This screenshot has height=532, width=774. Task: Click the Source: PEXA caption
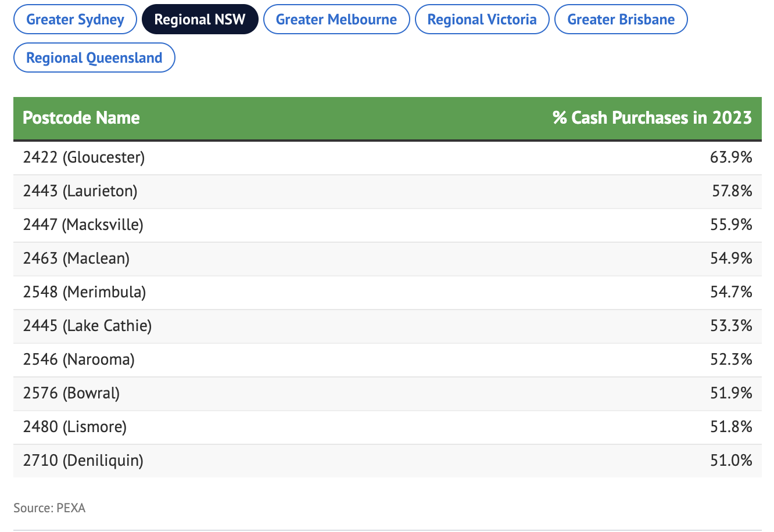pyautogui.click(x=49, y=508)
